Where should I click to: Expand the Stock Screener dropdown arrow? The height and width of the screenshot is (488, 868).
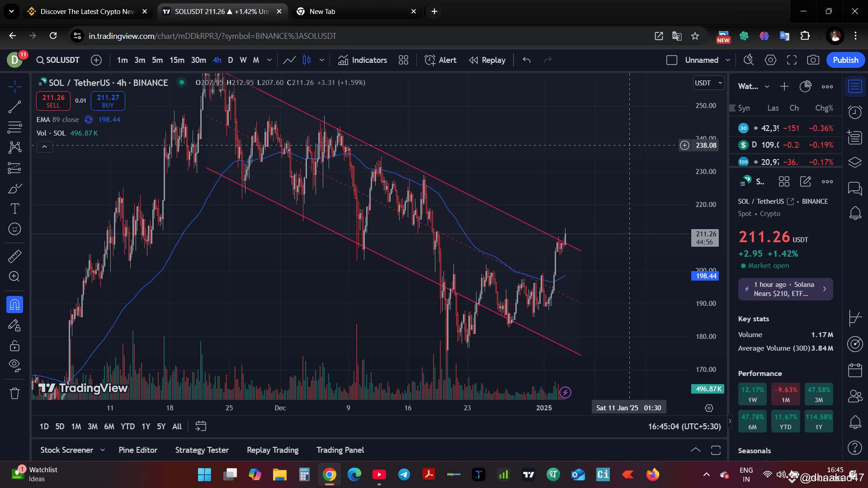(x=103, y=450)
